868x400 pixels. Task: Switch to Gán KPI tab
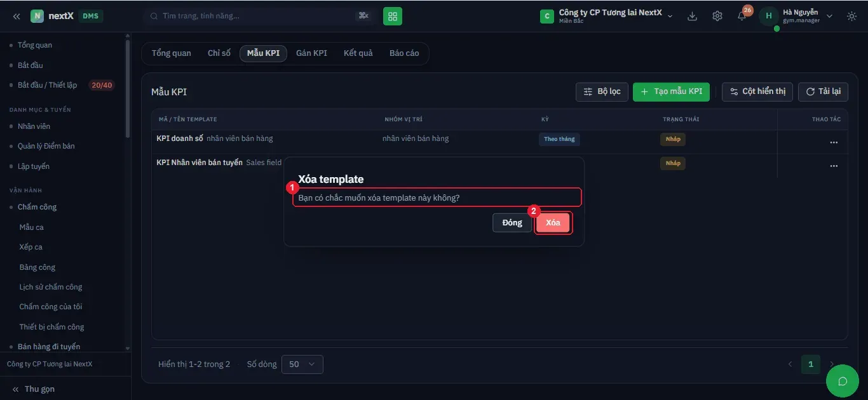coord(311,53)
